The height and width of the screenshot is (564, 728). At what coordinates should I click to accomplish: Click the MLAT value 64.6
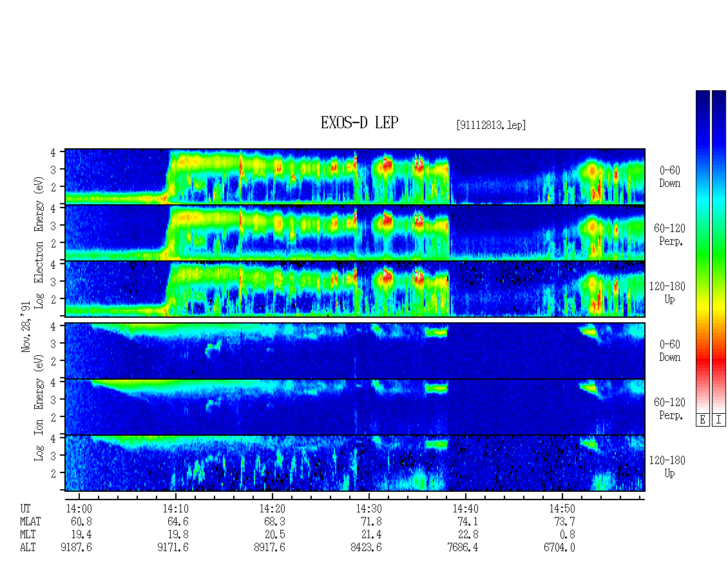click(178, 521)
